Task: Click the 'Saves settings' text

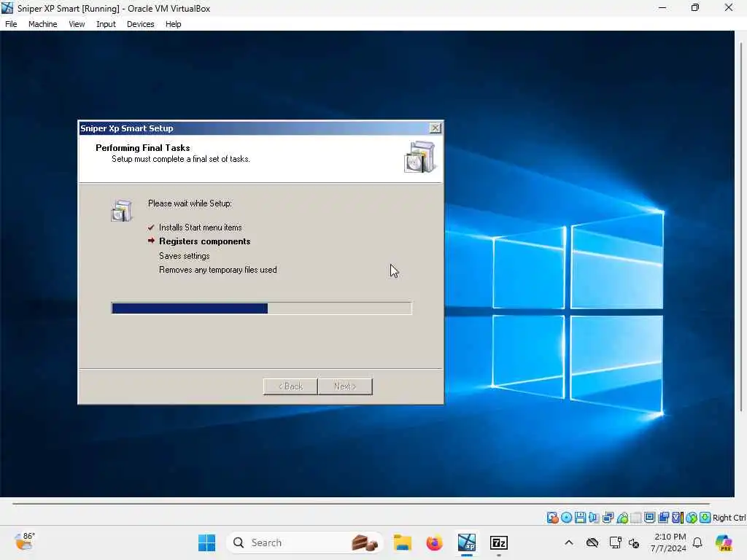Action: tap(184, 256)
